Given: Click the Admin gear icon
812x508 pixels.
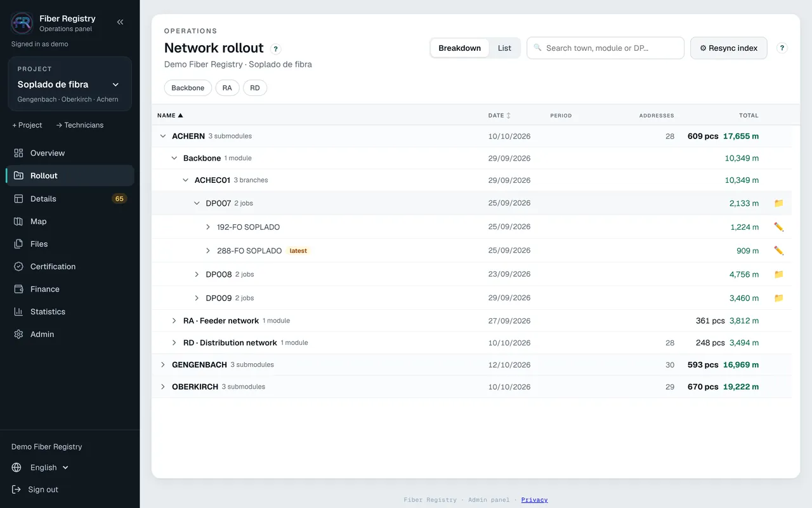Looking at the screenshot, I should pos(18,334).
